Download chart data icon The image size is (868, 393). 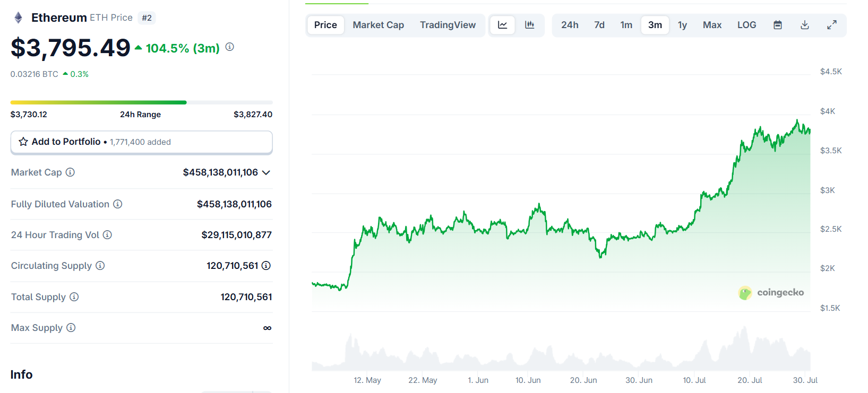tap(805, 25)
